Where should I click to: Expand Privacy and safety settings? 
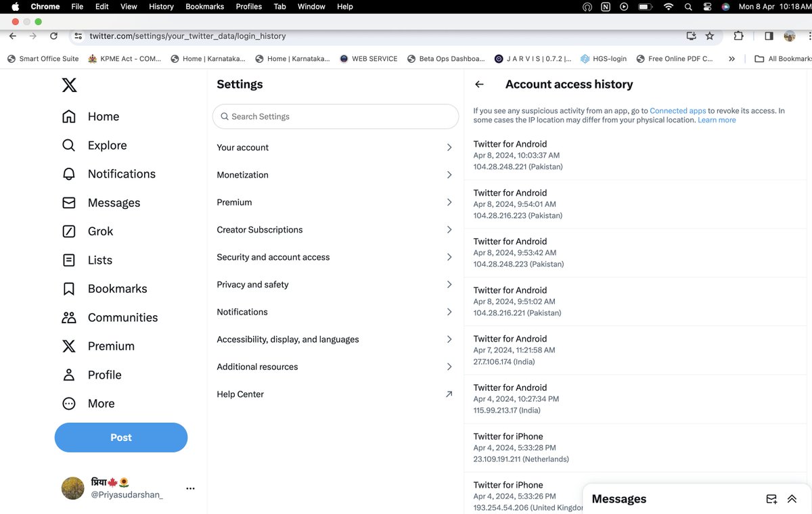pyautogui.click(x=335, y=285)
